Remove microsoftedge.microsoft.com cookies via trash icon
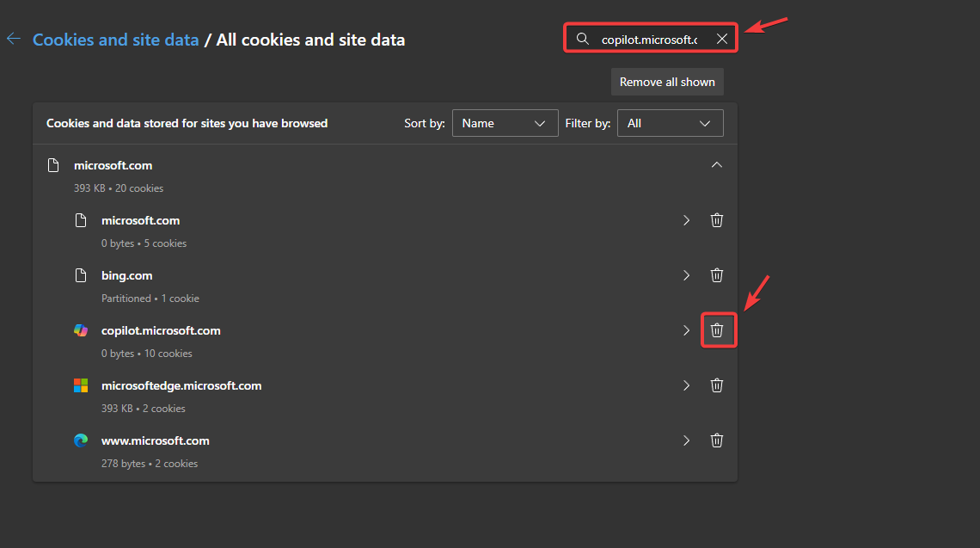 point(717,385)
